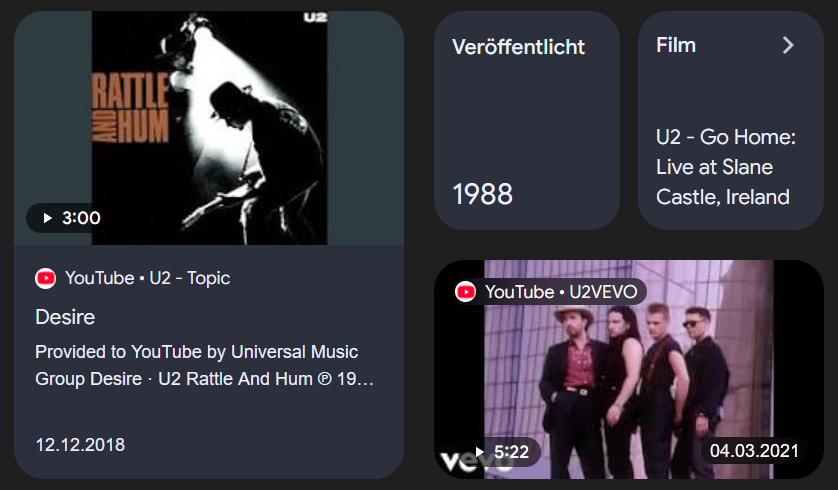This screenshot has width=838, height=490.
Task: Click the YouTube icon beside U2VEVO
Action: pos(465,292)
